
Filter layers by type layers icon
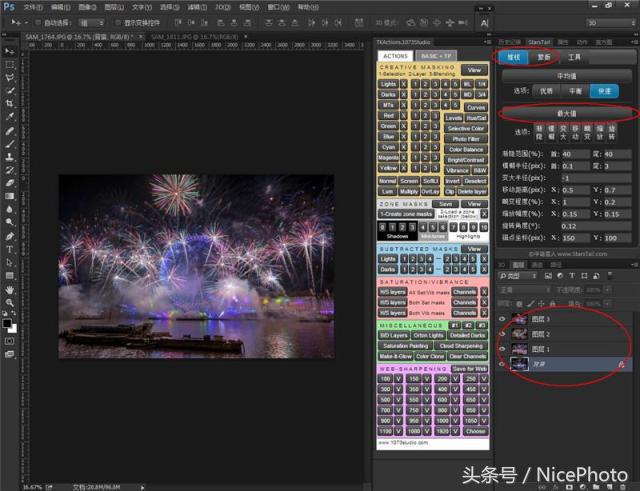(572, 276)
